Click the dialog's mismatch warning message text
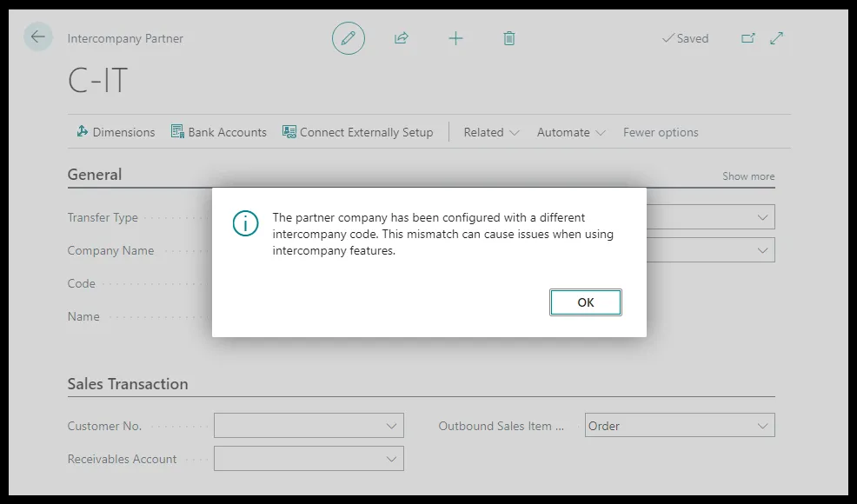This screenshot has height=504, width=857. point(442,234)
